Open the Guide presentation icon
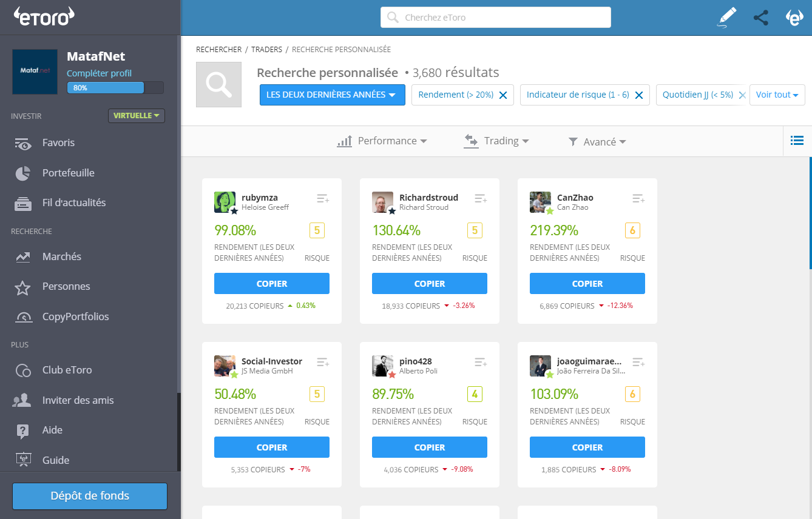The height and width of the screenshot is (519, 812). pyautogui.click(x=23, y=460)
